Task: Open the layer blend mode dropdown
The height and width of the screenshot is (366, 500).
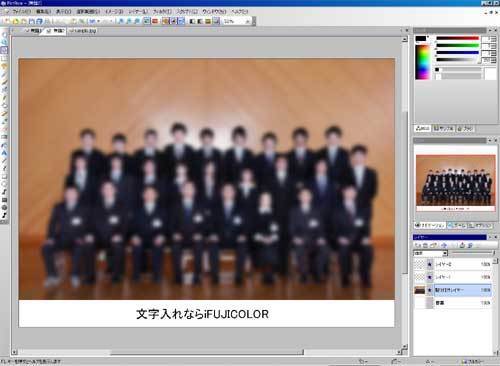Action: (x=430, y=253)
